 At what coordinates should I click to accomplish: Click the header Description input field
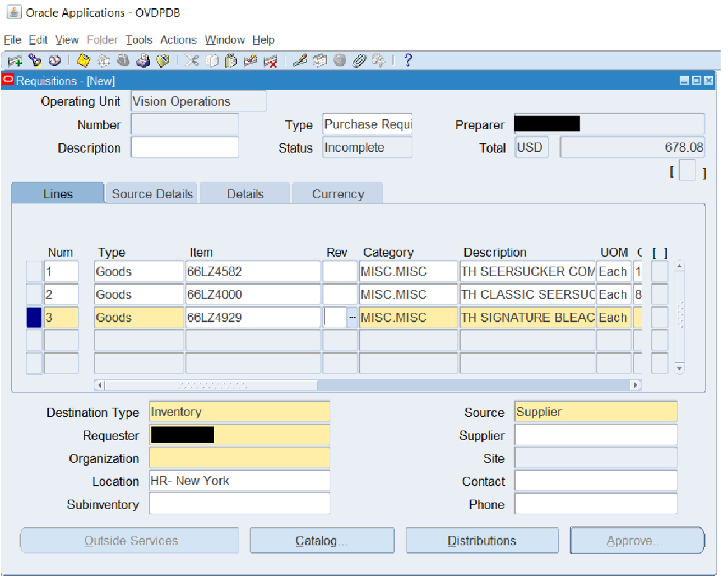pyautogui.click(x=184, y=148)
